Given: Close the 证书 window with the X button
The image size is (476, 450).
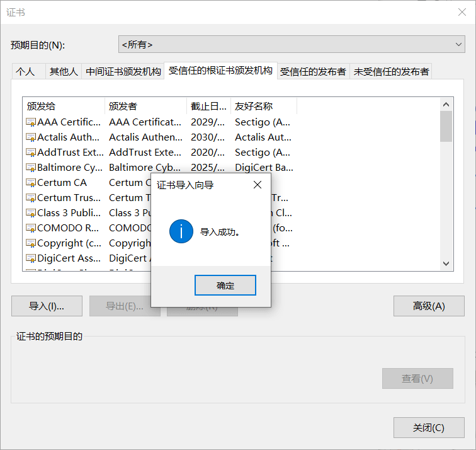Looking at the screenshot, I should tap(462, 12).
